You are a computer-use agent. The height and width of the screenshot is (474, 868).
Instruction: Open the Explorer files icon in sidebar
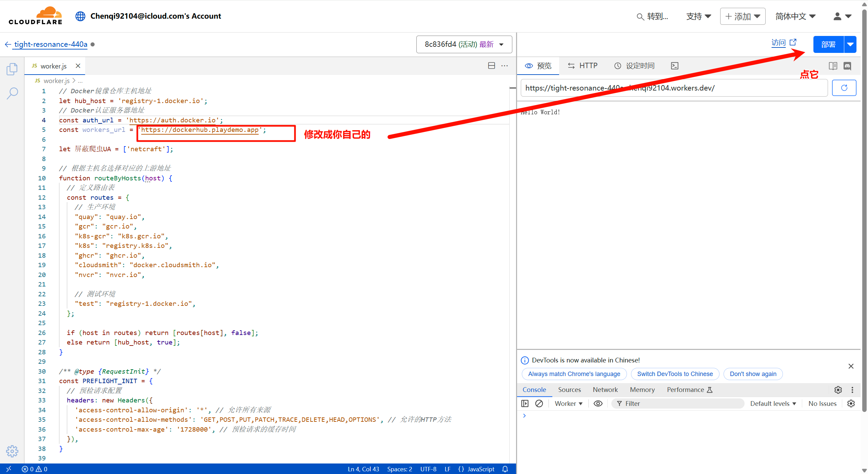12,69
